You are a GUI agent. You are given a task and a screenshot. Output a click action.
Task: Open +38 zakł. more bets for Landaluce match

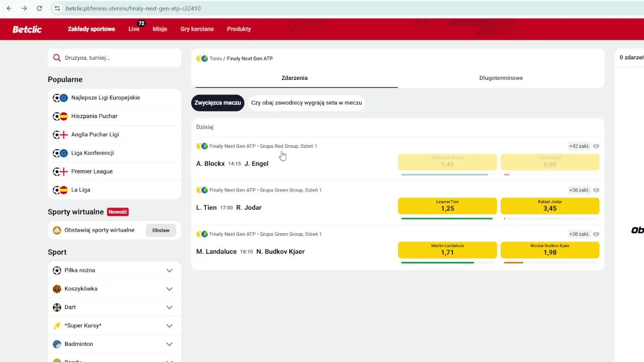579,234
